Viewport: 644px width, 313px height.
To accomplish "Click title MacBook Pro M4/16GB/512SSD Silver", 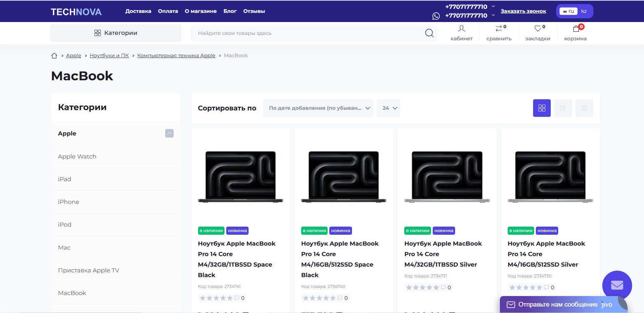I will pos(546,254).
